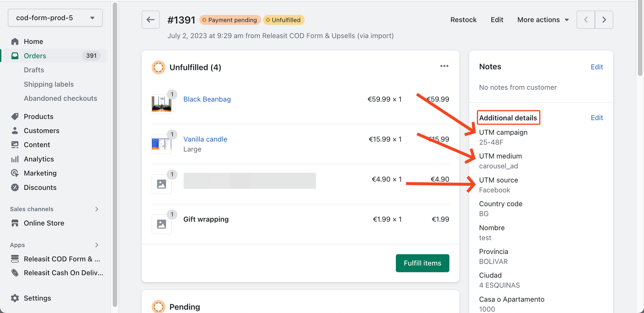Go back using the left arrow button
The width and height of the screenshot is (644, 313).
pos(151,20)
